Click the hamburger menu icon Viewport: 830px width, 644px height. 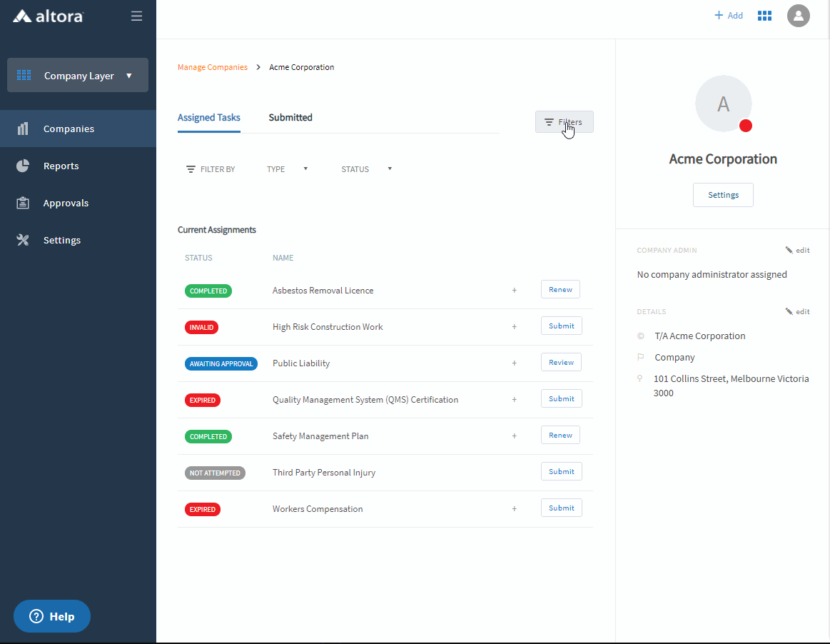tap(136, 16)
